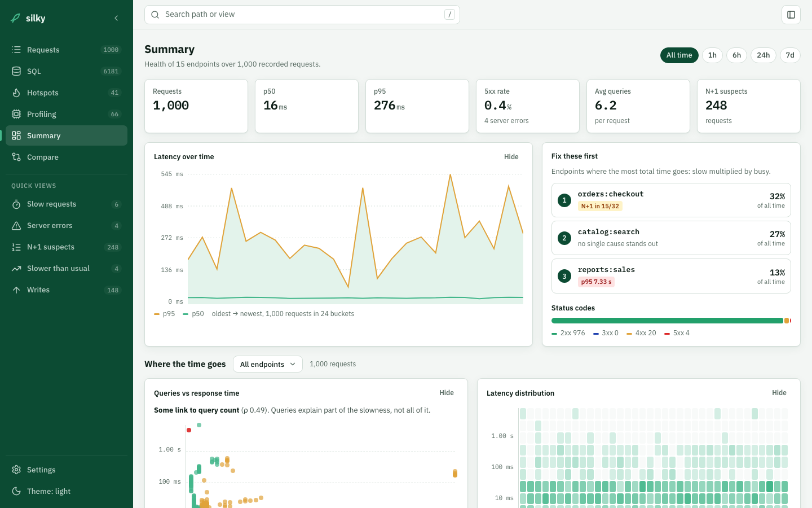Focus the Search path or view field
The image size is (812, 508).
pyautogui.click(x=302, y=15)
